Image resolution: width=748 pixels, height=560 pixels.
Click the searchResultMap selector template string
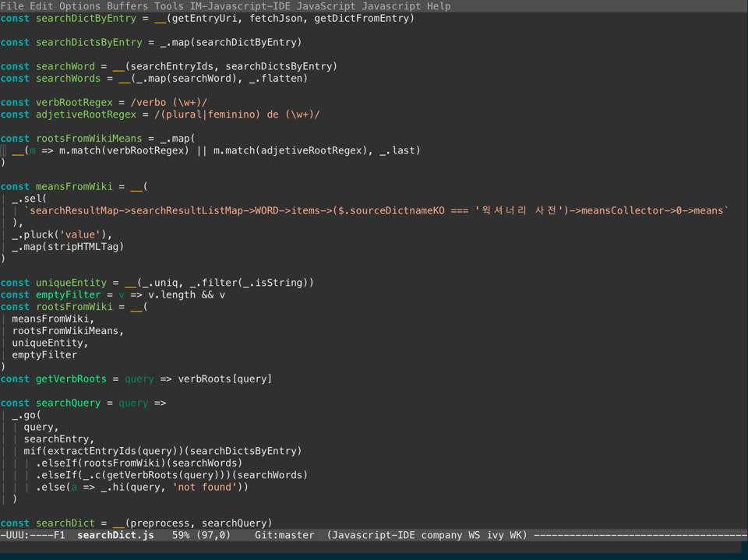click(376, 210)
